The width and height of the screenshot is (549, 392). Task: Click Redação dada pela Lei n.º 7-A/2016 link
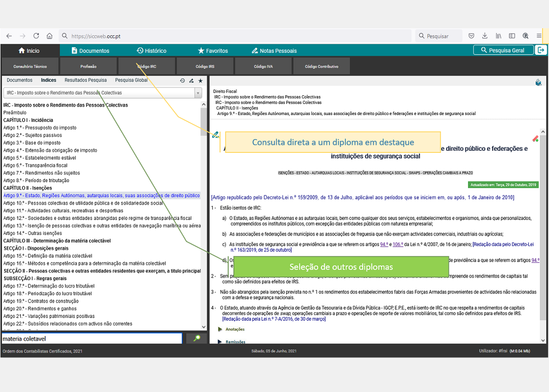(x=274, y=319)
